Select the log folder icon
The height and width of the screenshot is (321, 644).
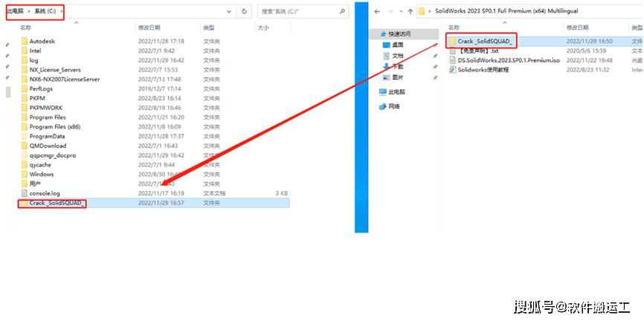click(x=25, y=60)
